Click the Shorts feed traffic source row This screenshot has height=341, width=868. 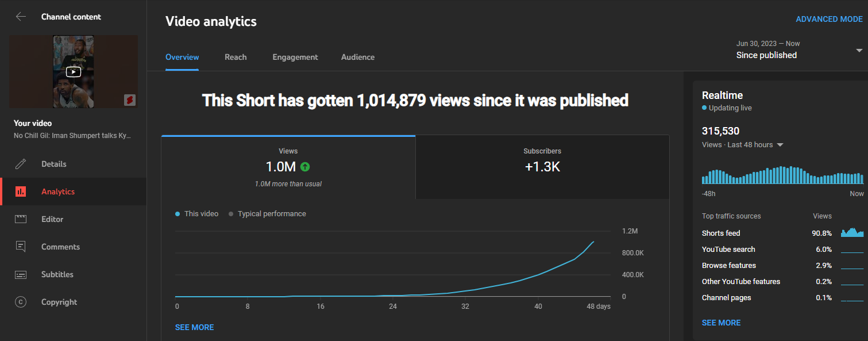coord(782,233)
